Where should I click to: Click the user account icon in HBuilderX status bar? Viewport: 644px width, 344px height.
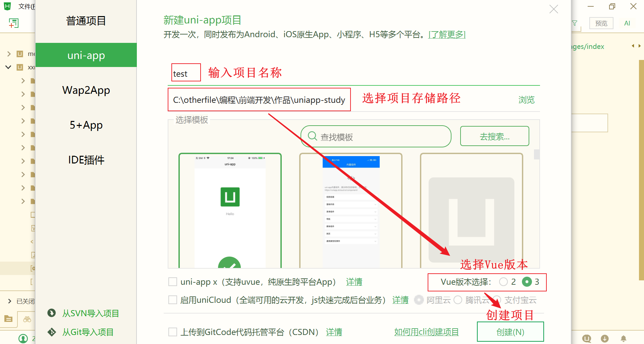(x=23, y=339)
